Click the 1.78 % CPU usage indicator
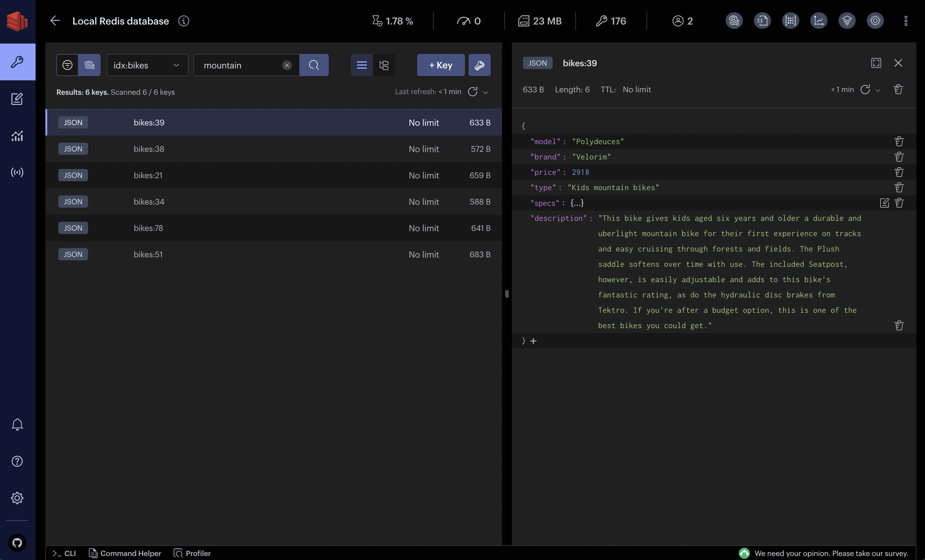 coord(393,21)
